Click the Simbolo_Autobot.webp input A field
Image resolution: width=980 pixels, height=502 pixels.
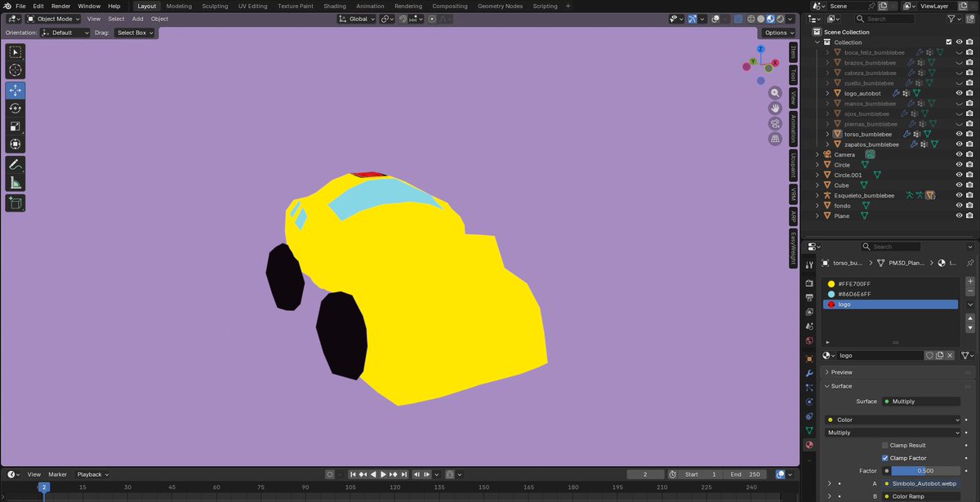920,484
